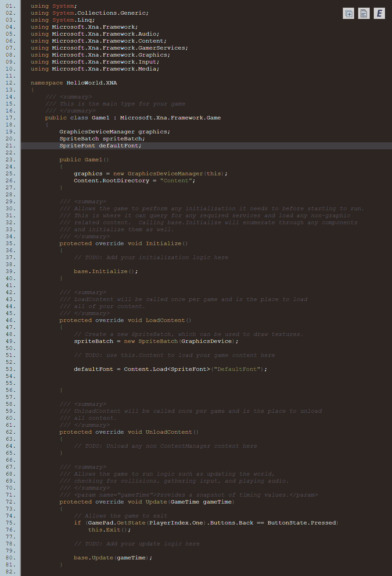Image resolution: width=392 pixels, height=576 pixels.
Task: Click 'TODO: Add your update logic here' comment
Action: tap(137, 544)
